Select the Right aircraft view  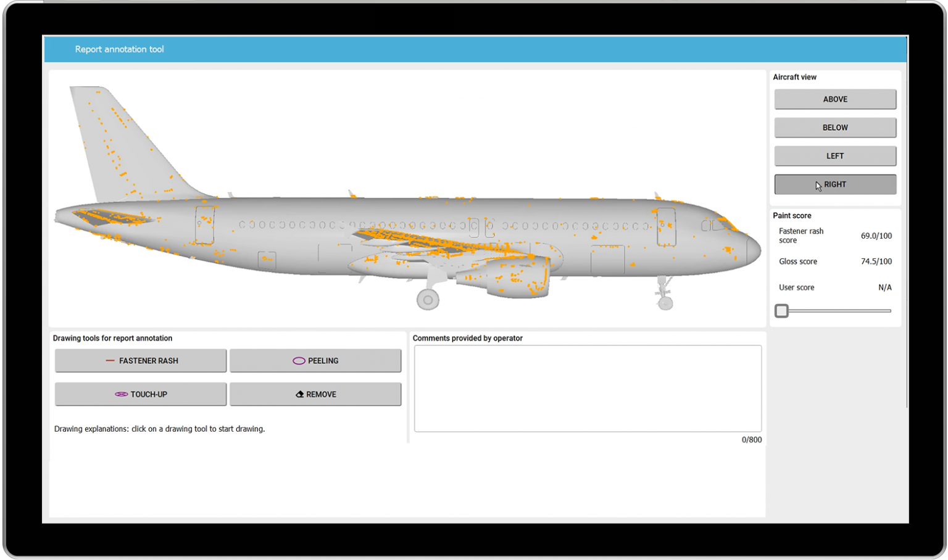835,184
